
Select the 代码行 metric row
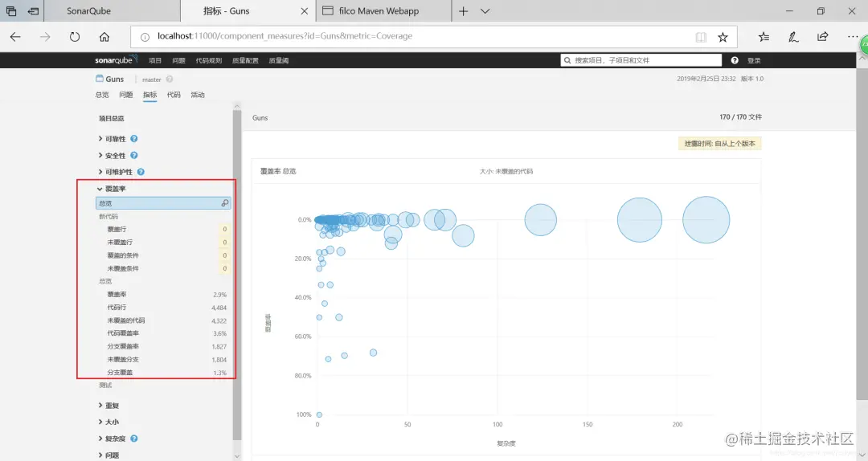163,307
